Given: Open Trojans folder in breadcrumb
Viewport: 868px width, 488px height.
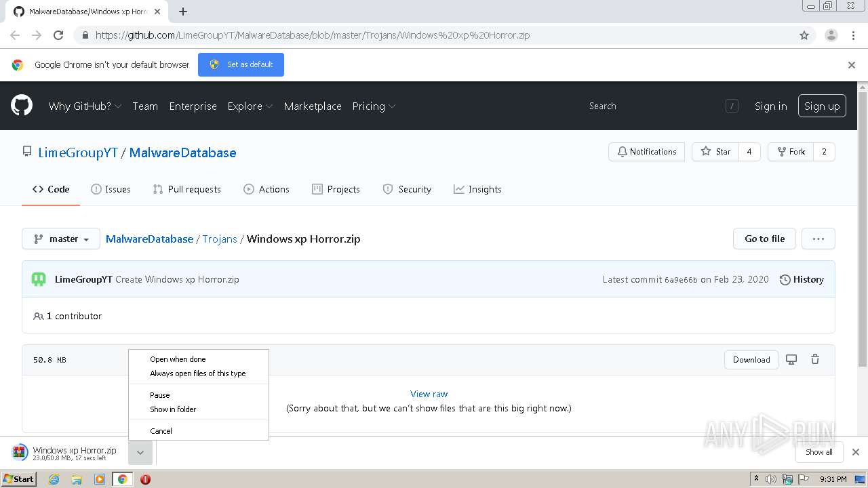Looking at the screenshot, I should click(220, 239).
